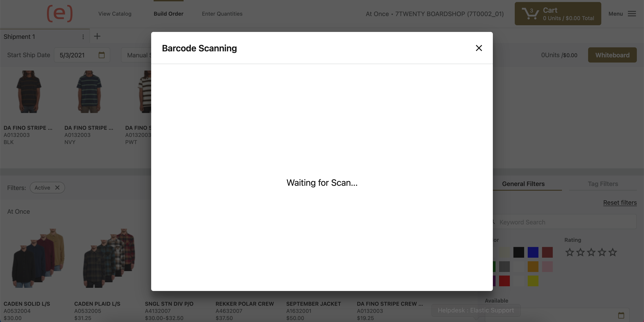The width and height of the screenshot is (644, 322).
Task: Go to Enter Quantities tab
Action: click(x=222, y=14)
